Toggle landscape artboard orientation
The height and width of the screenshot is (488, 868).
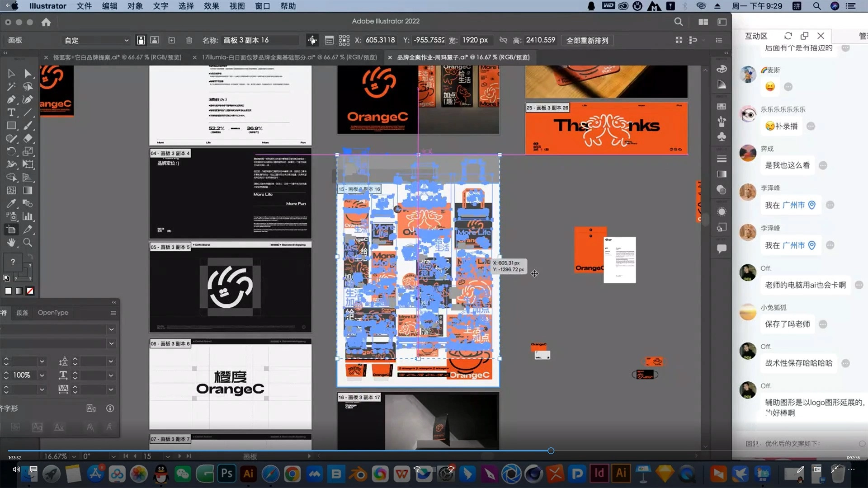[155, 40]
